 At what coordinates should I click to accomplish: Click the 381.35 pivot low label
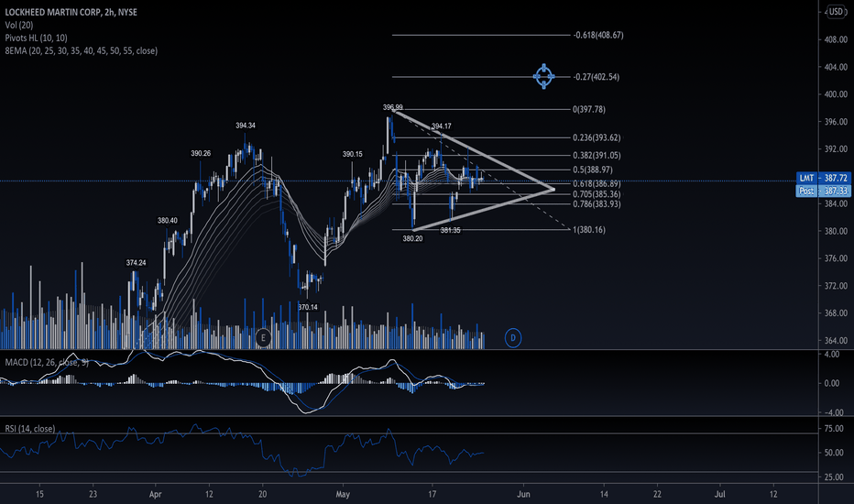coord(451,231)
